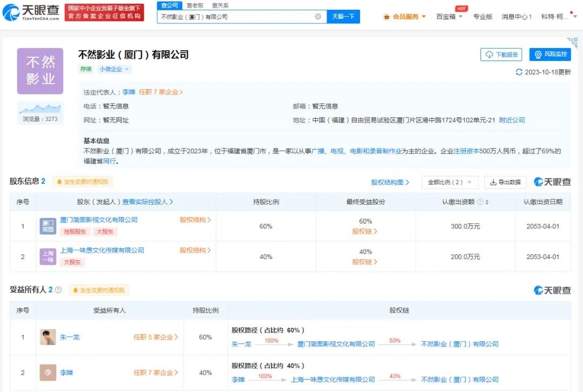Switch to the 查老板 tab
This screenshot has width=583, height=392.
195,5
